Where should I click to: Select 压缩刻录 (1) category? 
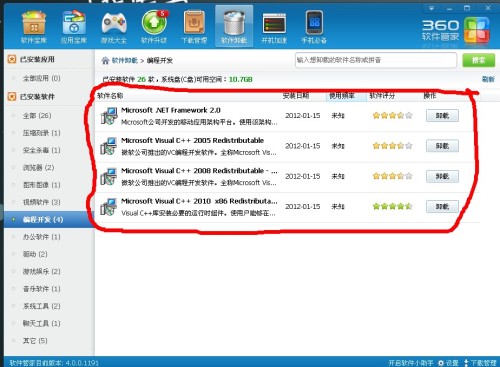pyautogui.click(x=41, y=133)
